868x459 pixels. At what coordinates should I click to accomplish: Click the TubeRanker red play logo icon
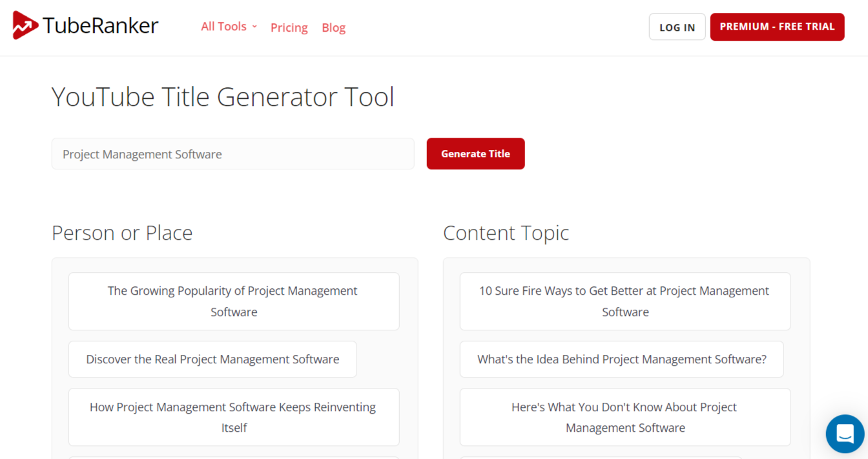(x=25, y=26)
